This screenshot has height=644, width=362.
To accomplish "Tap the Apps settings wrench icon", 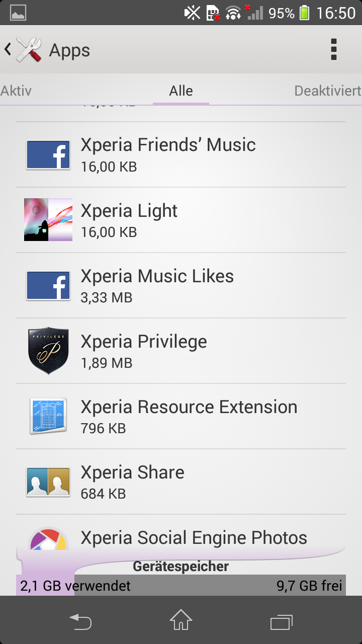I will pyautogui.click(x=29, y=50).
